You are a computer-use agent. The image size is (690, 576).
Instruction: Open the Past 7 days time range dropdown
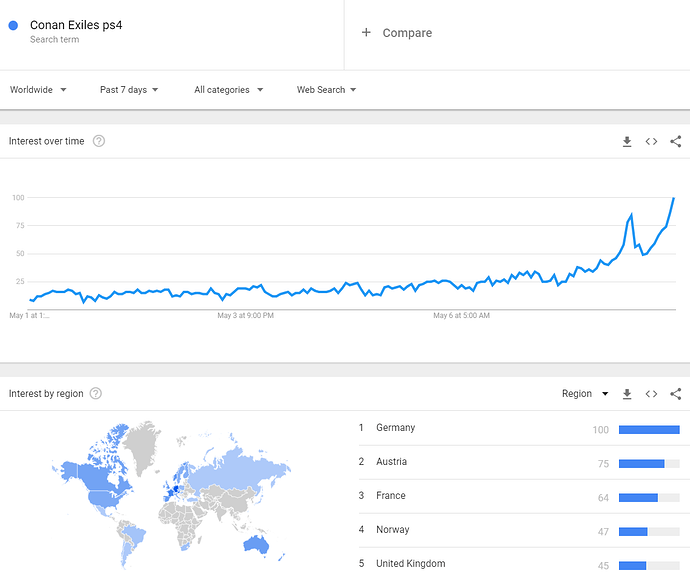coord(129,90)
